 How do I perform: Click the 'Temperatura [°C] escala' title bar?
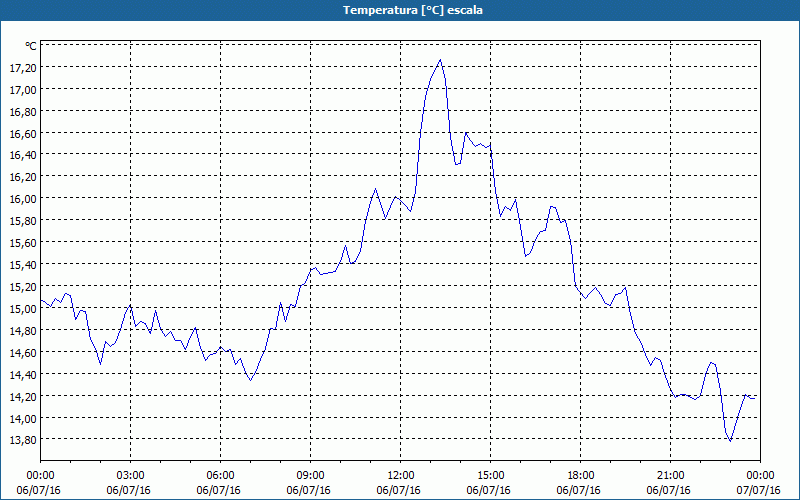[x=400, y=10]
